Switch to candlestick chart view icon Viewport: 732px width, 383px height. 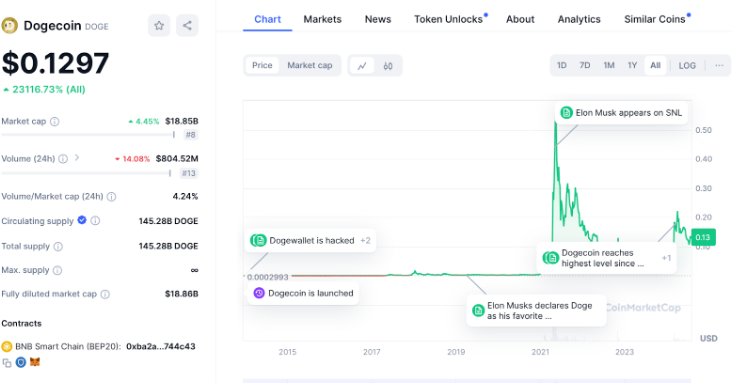(x=388, y=66)
